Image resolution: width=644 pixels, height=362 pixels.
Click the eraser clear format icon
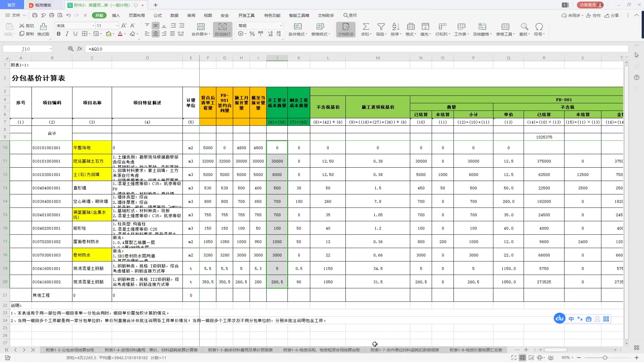(132, 34)
